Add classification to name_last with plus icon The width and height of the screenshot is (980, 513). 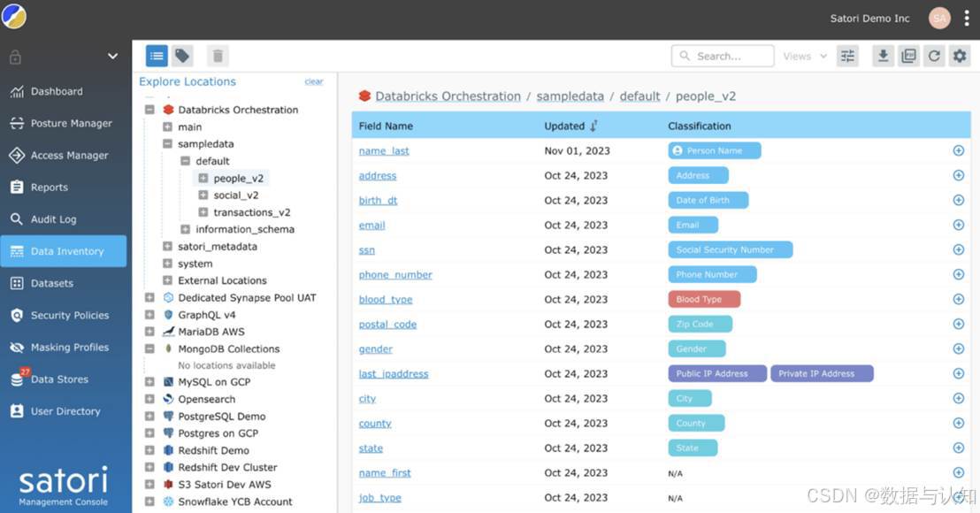coord(958,150)
